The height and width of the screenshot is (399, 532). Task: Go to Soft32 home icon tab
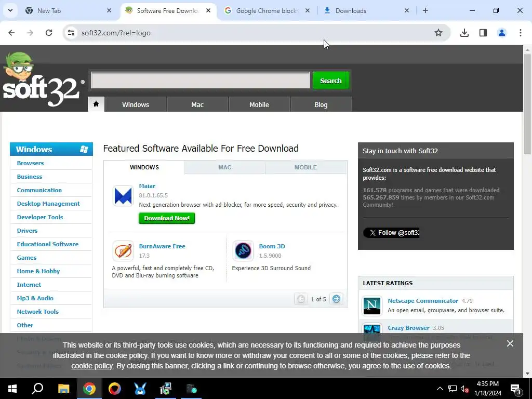[96, 104]
